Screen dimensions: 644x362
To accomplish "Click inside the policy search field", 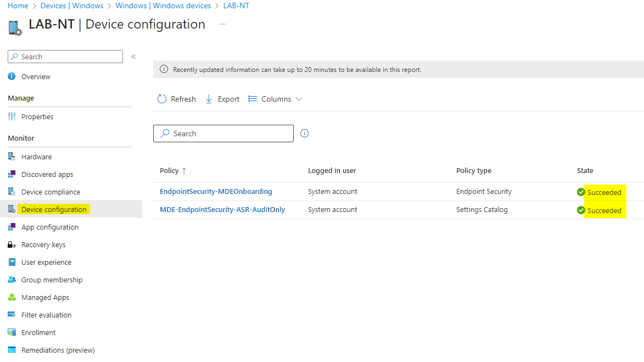I will tap(223, 133).
